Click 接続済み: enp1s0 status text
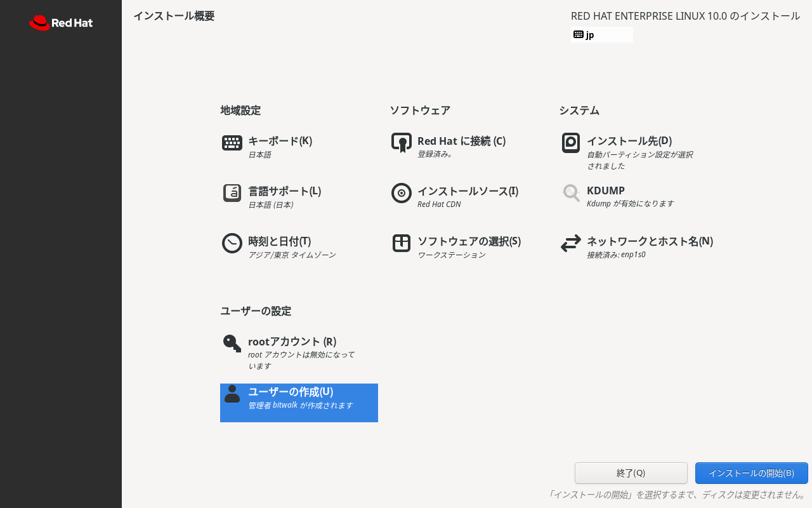812x508 pixels. tap(616, 255)
